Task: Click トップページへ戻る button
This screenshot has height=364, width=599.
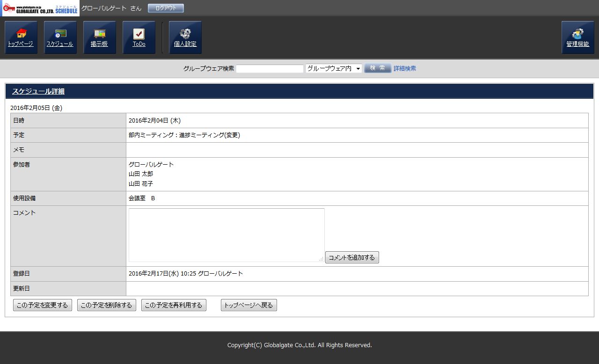Action: pos(248,305)
